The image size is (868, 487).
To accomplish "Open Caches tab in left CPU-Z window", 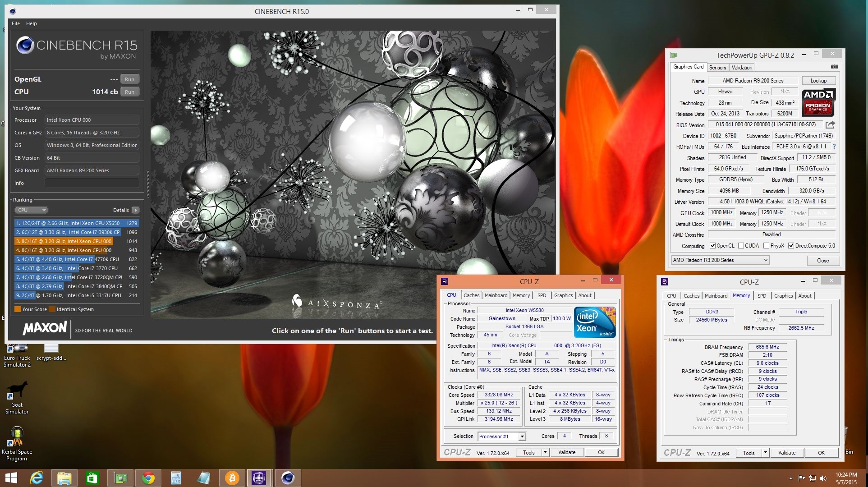I will (472, 295).
